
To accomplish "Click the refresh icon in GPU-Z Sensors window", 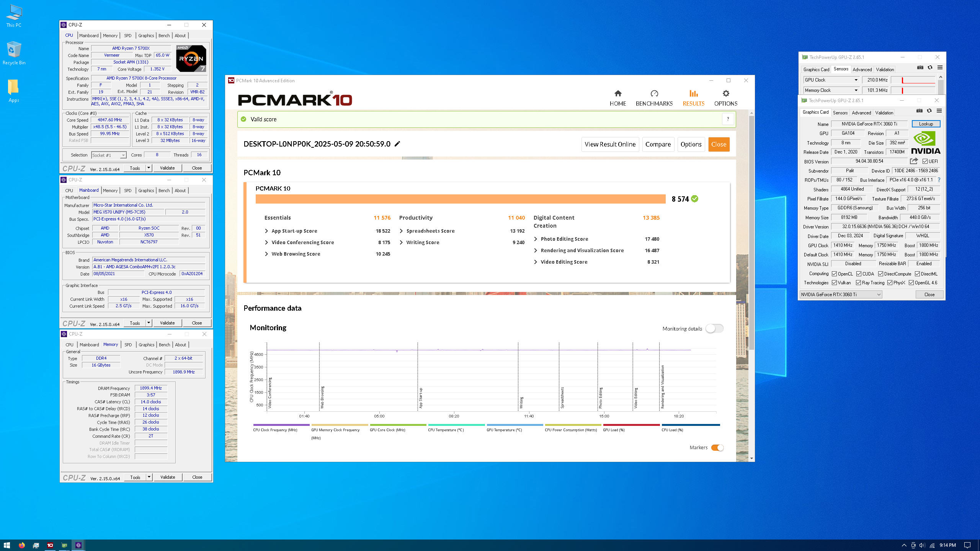I will [x=930, y=68].
